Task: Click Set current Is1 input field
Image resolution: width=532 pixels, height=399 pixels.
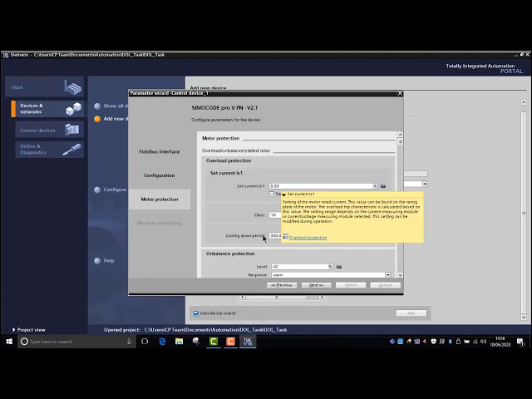Action: [x=323, y=186]
